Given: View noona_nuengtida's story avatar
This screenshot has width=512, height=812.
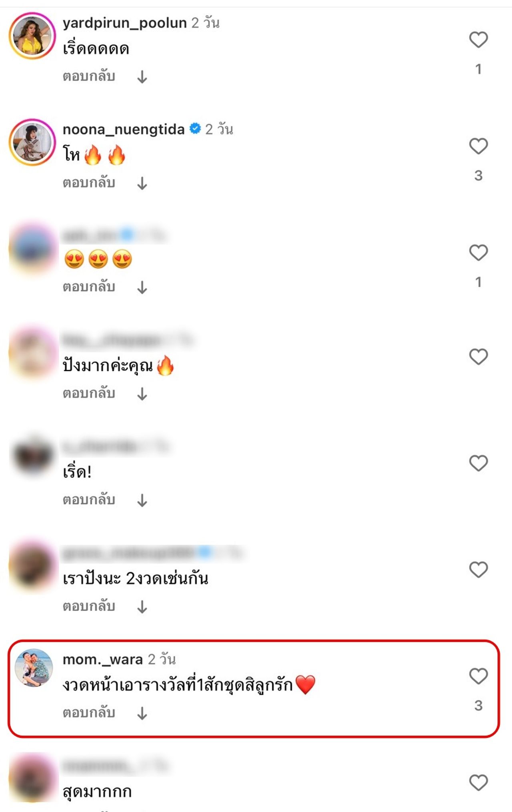Looking at the screenshot, I should pos(32,142).
